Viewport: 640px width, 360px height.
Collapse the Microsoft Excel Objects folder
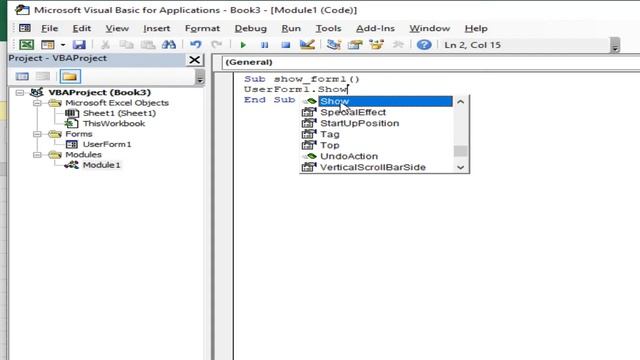tap(37, 103)
